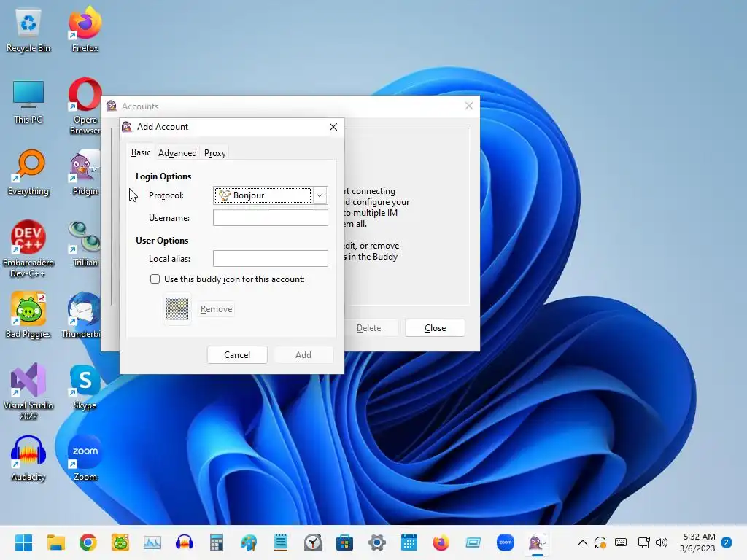Image resolution: width=747 pixels, height=560 pixels.
Task: Open Settings gear from the taskbar
Action: tap(377, 542)
